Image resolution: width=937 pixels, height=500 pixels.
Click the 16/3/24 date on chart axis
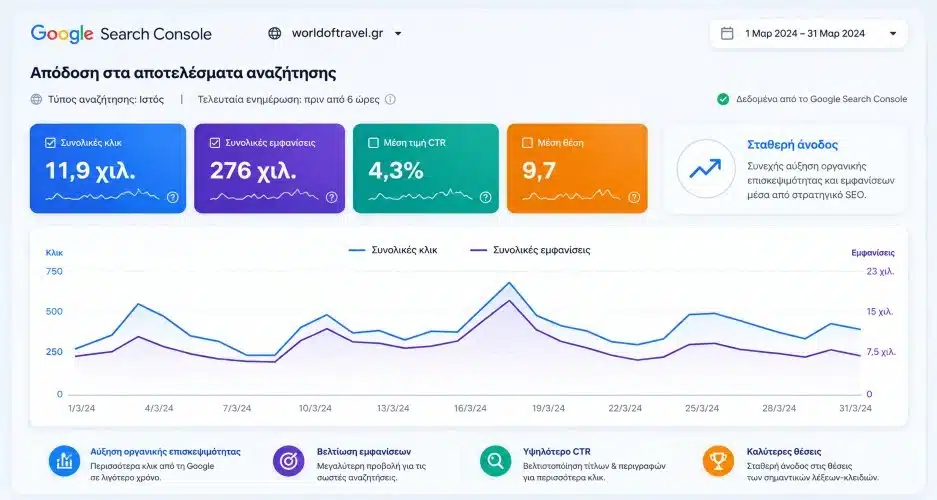[470, 409]
